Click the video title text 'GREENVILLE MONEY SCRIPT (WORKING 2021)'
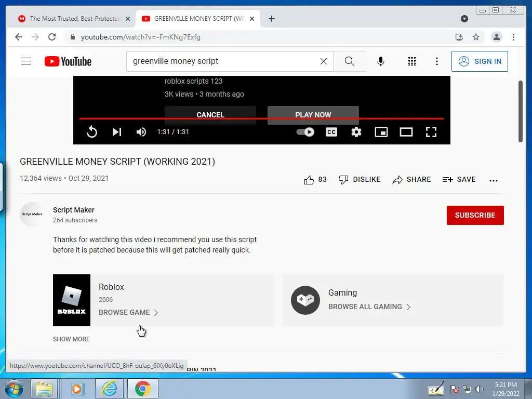The width and height of the screenshot is (532, 399). pos(117,162)
